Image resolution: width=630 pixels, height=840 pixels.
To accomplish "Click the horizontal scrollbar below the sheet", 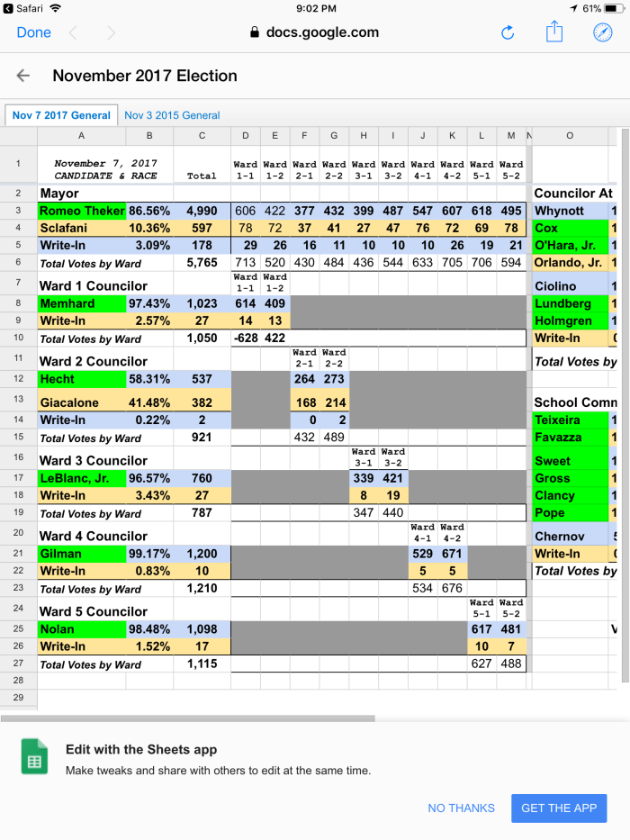I will (x=187, y=718).
